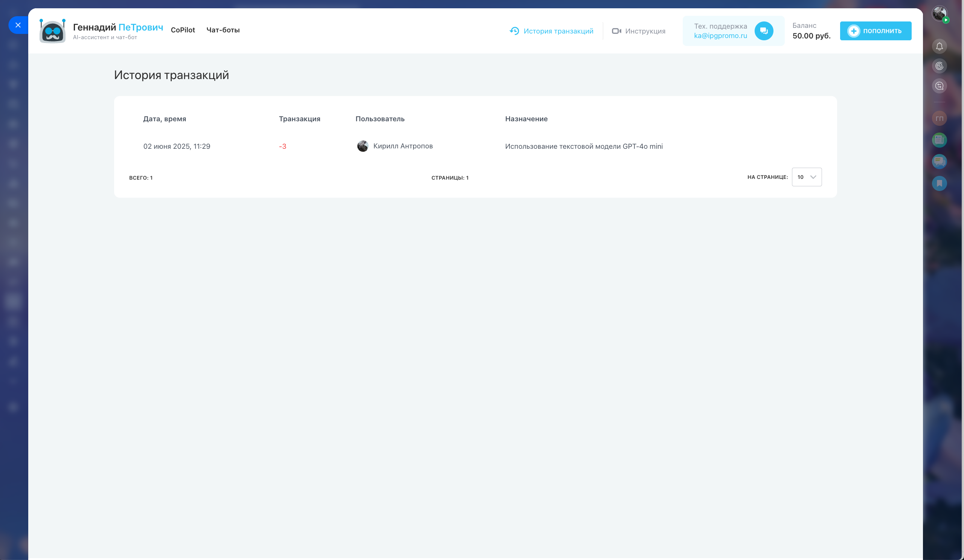Open the ГП chat avatar
Viewport: 964px width, 560px height.
(939, 119)
